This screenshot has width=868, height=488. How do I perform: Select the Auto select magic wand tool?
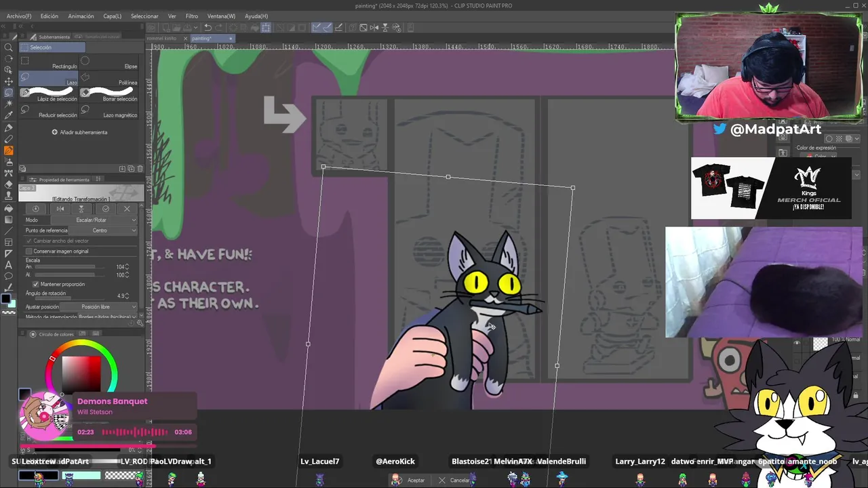[8, 104]
